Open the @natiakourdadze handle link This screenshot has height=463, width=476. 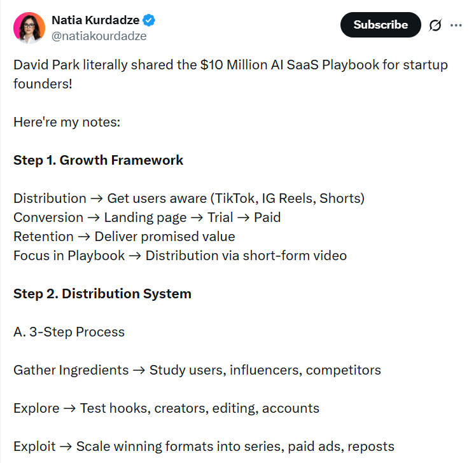(99, 36)
